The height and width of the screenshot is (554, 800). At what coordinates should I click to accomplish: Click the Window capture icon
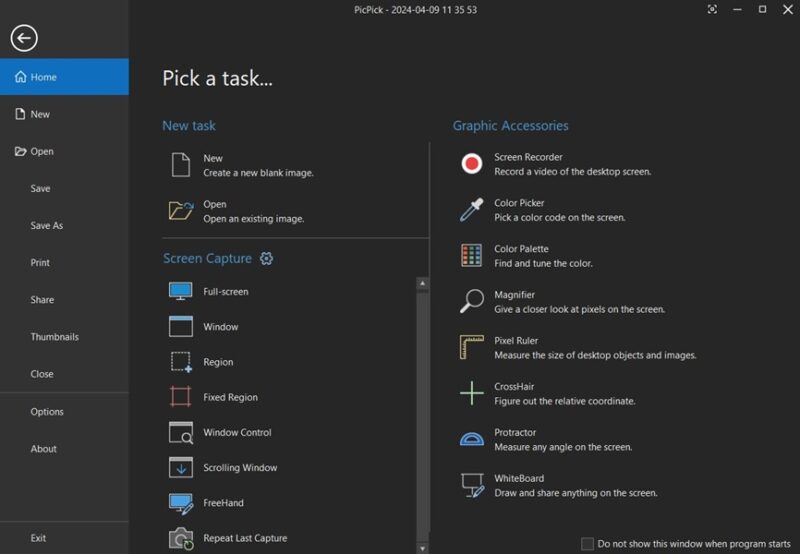tap(181, 326)
